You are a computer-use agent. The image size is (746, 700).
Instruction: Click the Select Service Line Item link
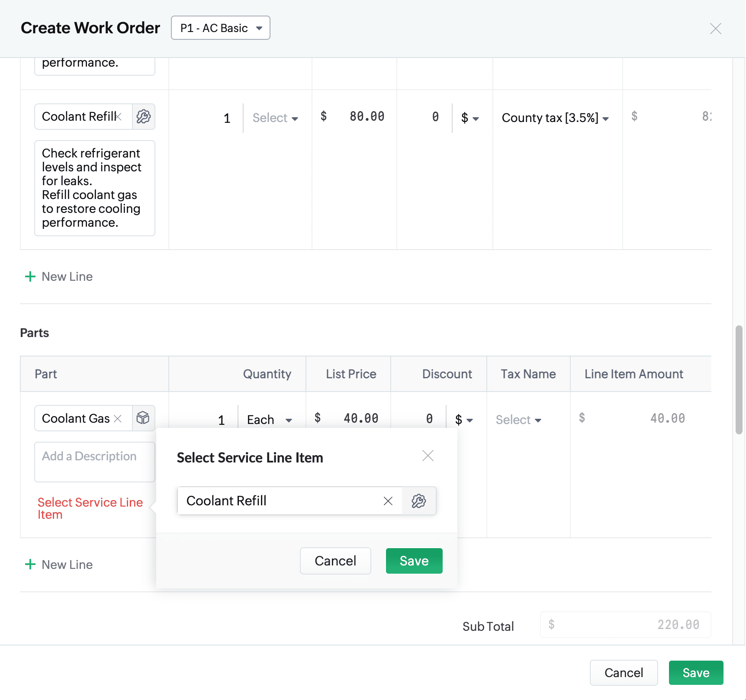(x=90, y=508)
